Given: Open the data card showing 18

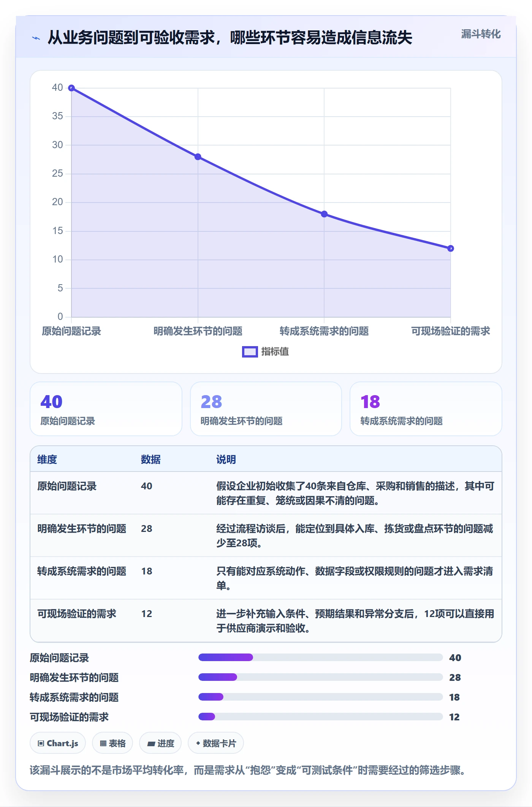Looking at the screenshot, I should click(x=426, y=409).
